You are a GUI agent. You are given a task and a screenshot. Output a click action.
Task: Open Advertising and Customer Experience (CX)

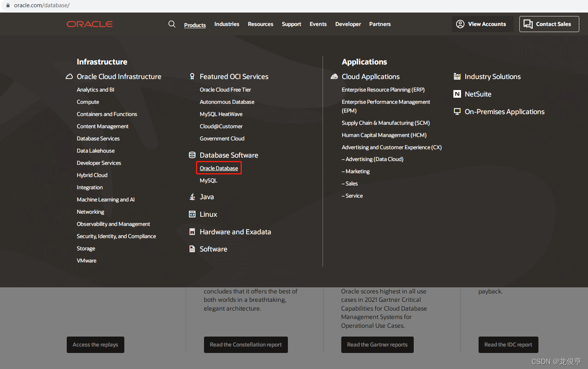392,147
